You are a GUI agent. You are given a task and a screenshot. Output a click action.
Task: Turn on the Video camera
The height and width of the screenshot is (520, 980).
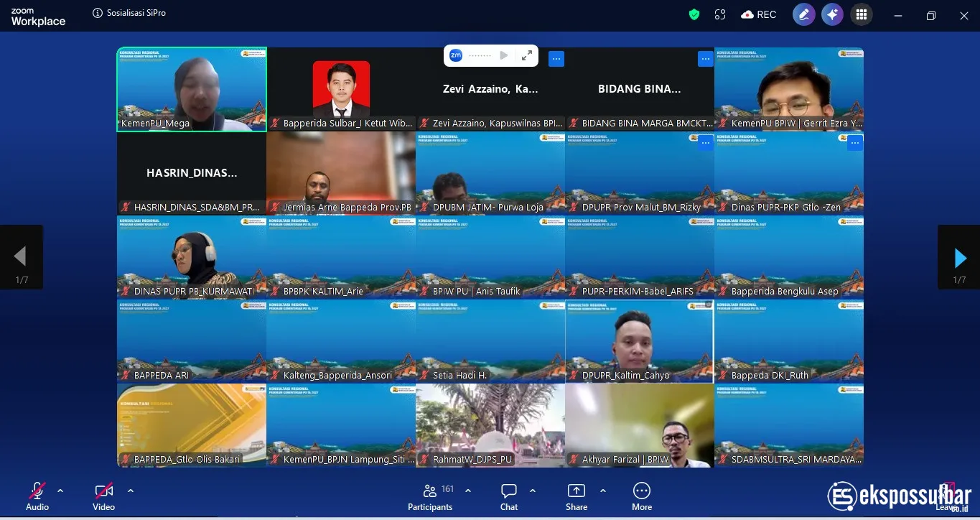click(103, 496)
